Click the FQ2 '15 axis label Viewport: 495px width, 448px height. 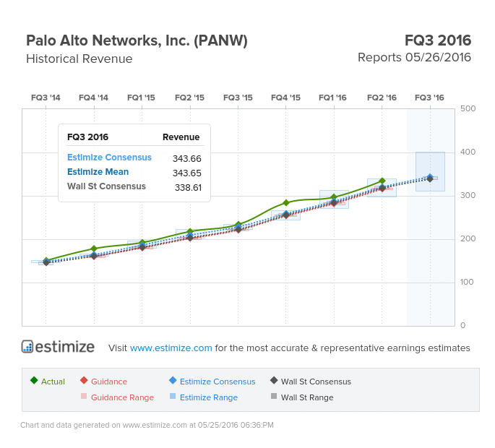click(x=190, y=98)
